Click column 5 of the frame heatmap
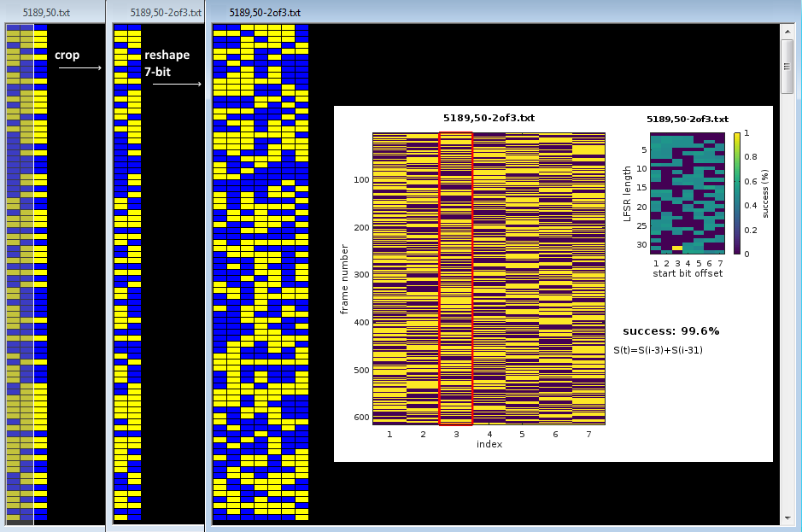Screen dimensions: 802x532 click(522, 278)
